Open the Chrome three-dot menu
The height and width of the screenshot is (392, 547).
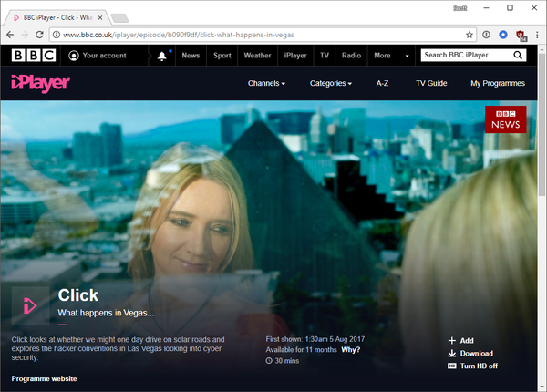coord(537,35)
